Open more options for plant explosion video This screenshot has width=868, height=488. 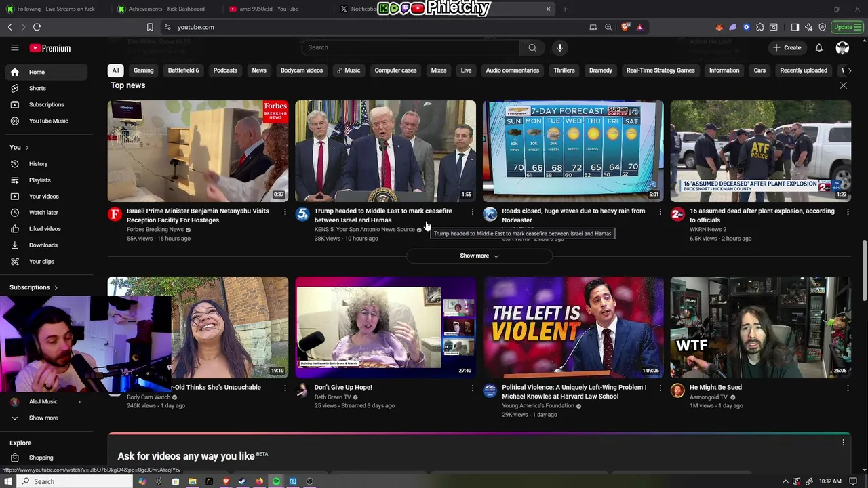pos(848,212)
